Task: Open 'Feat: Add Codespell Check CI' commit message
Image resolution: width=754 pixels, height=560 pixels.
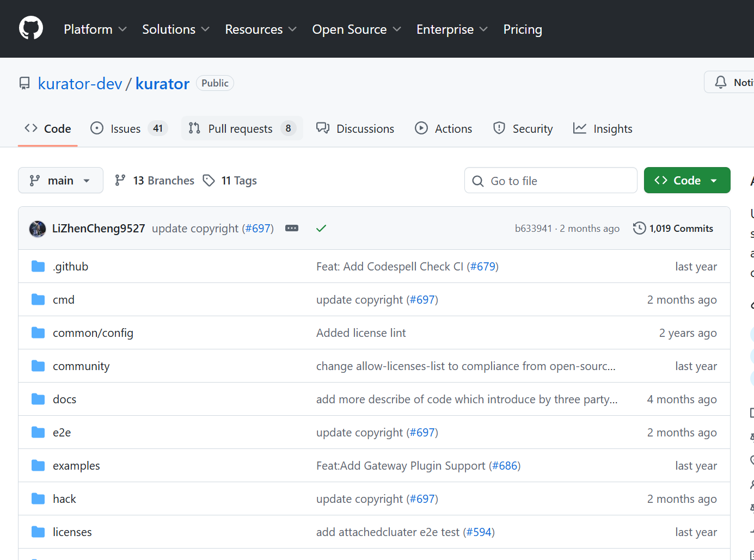Action: (390, 267)
